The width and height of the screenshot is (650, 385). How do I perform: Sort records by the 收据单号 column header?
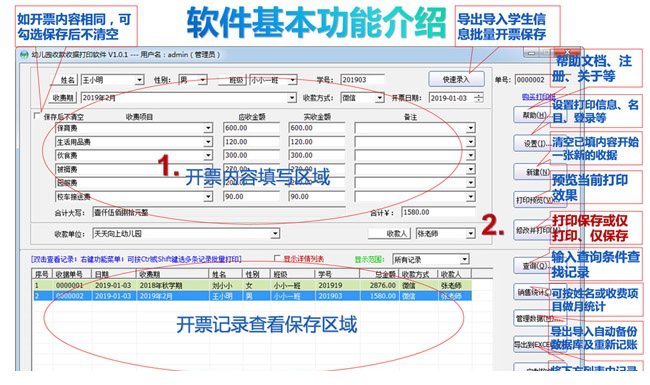[x=73, y=274]
